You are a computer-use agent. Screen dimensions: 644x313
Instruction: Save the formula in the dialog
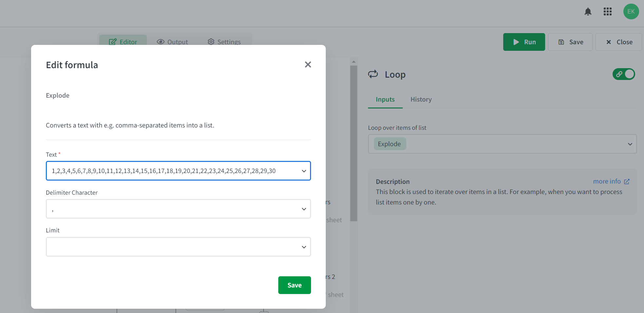pyautogui.click(x=294, y=285)
